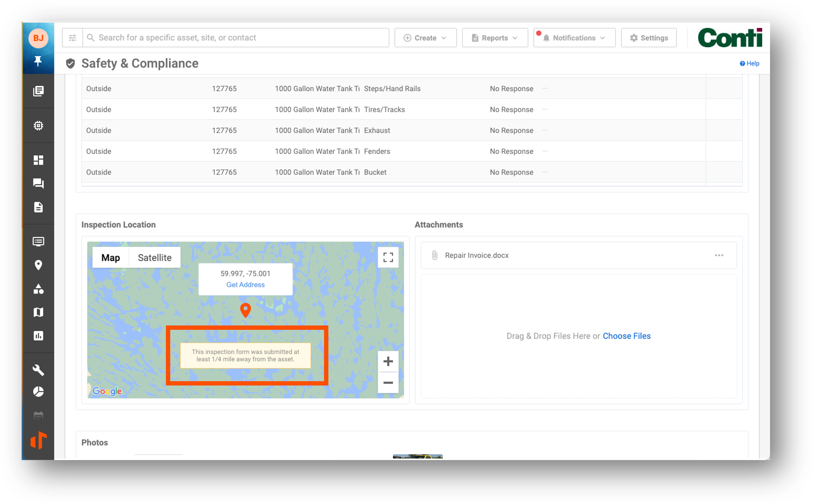Expand the Notifications dropdown
Viewport: 814px width, 504px height.
[x=574, y=38]
